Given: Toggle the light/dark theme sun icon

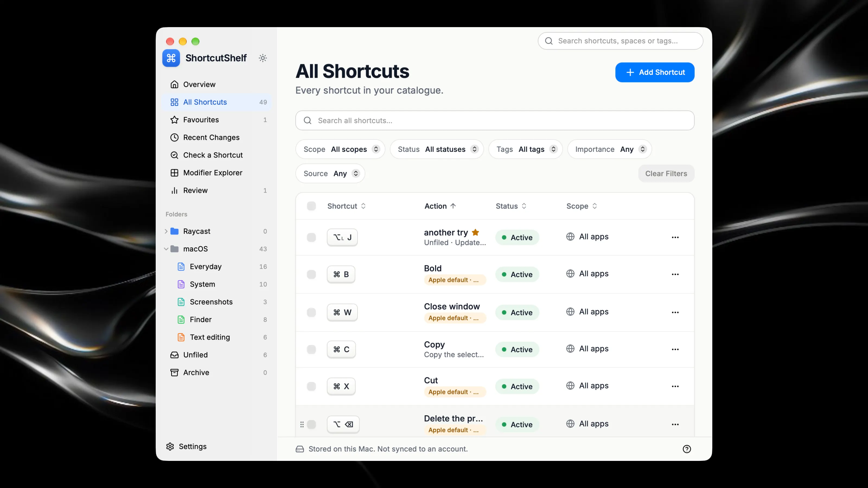Looking at the screenshot, I should [x=263, y=58].
